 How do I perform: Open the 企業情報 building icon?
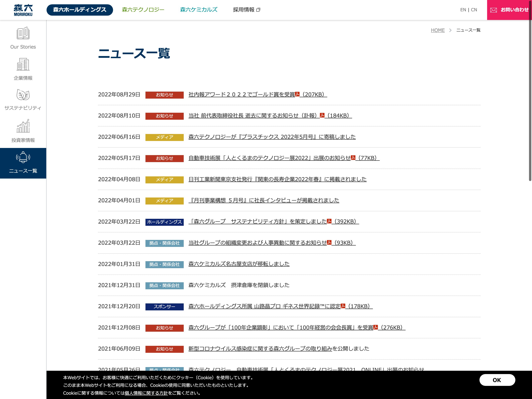pos(23,64)
